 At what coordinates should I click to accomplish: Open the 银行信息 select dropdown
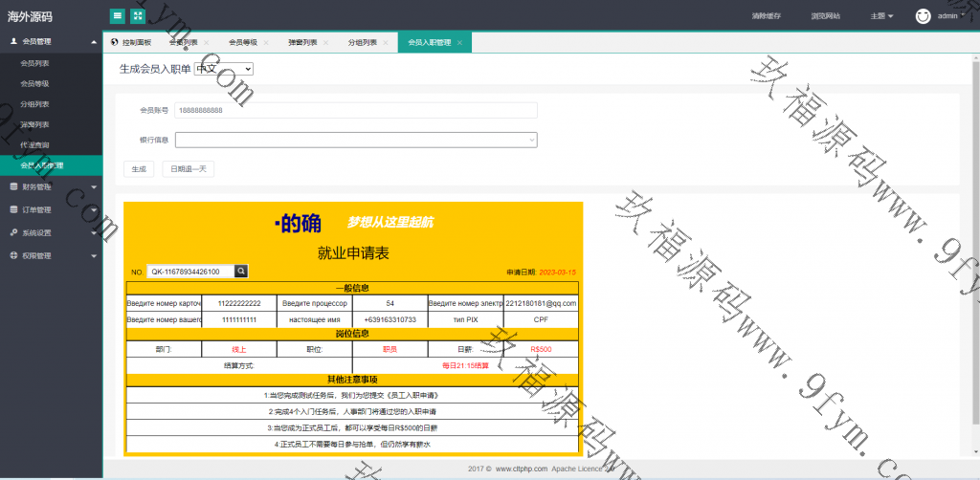click(x=355, y=141)
